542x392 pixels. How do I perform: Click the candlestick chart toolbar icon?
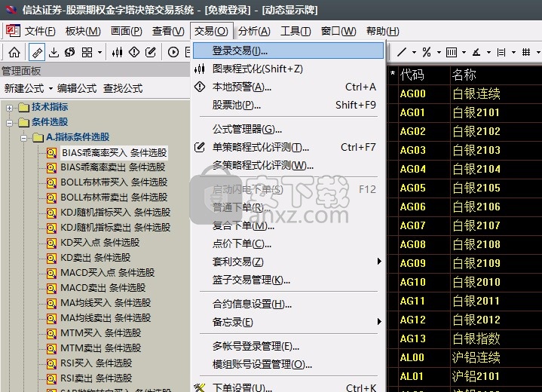(117, 52)
